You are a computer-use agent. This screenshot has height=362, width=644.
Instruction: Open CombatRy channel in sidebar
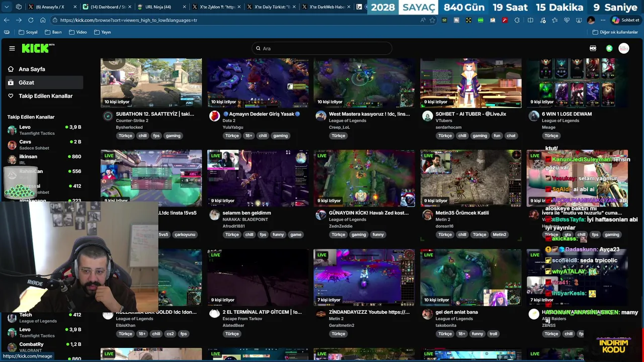pos(44,347)
